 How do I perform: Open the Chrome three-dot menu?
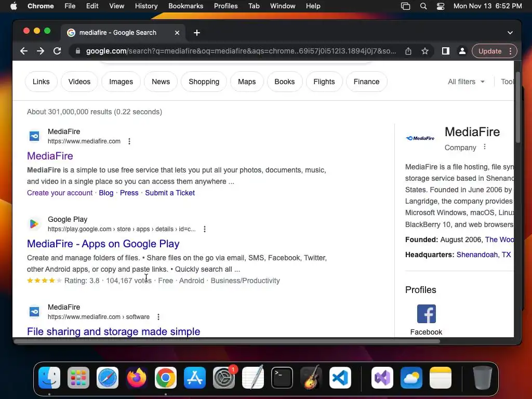511,51
